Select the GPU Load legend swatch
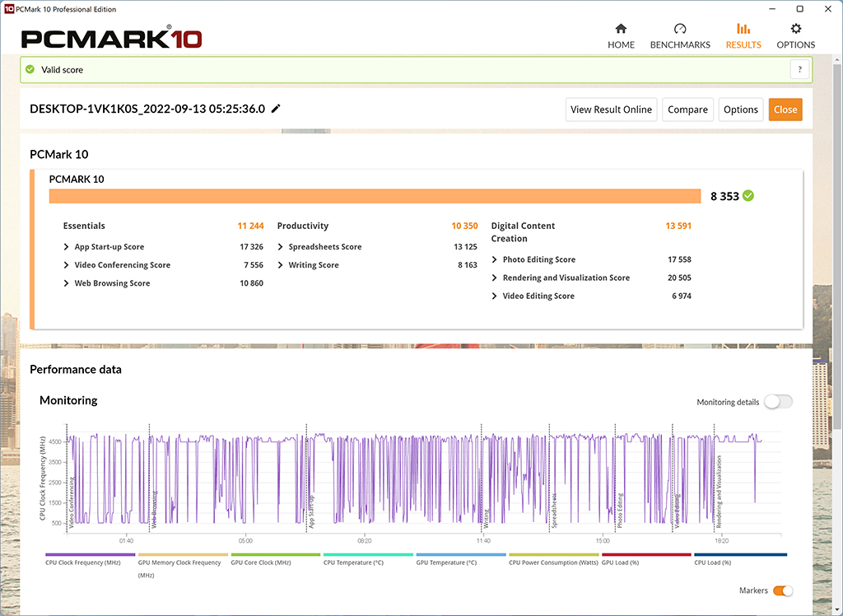The height and width of the screenshot is (616, 843). click(x=646, y=555)
